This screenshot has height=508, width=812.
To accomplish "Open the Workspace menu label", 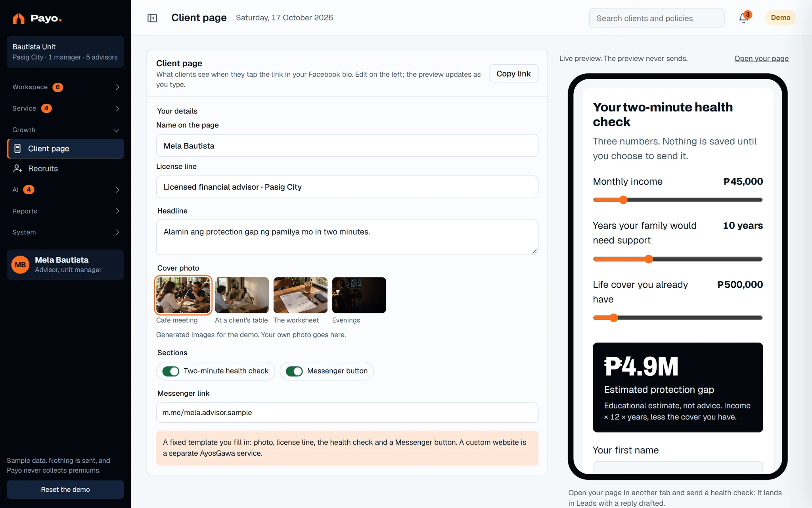I will [x=30, y=87].
